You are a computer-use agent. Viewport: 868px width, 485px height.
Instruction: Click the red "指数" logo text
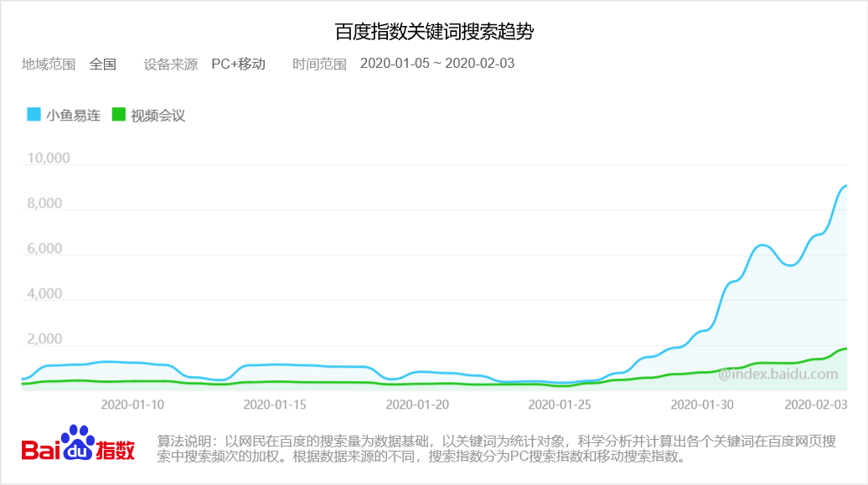pyautogui.click(x=116, y=450)
